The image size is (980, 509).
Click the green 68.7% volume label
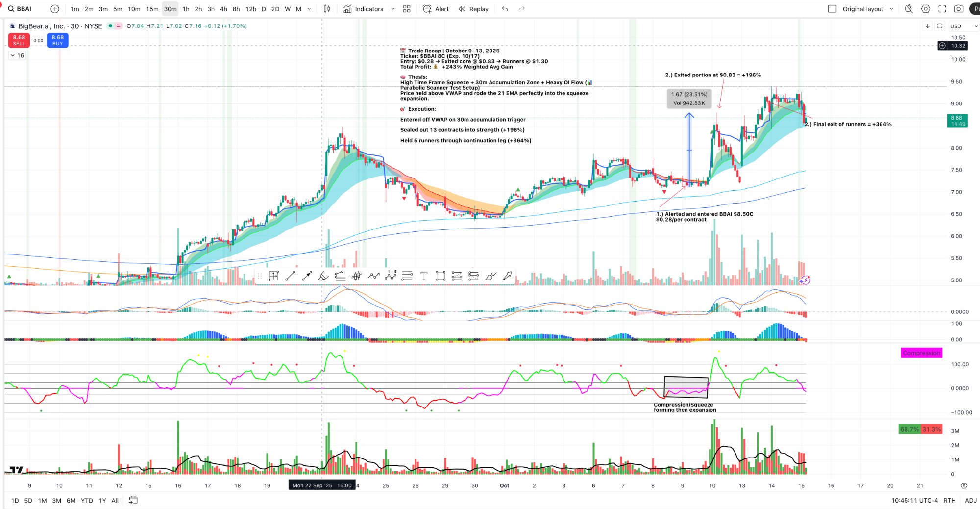point(909,429)
